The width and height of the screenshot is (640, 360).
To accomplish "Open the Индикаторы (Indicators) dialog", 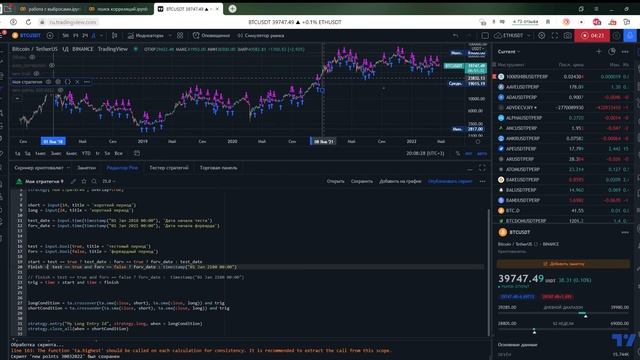I will point(145,36).
